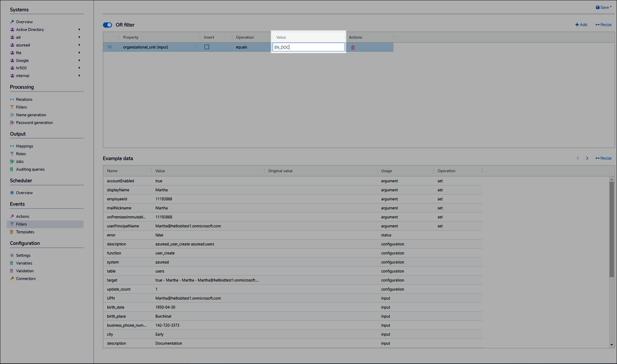617x364 pixels.
Task: Click the drag handle of filter row
Action: click(x=110, y=47)
